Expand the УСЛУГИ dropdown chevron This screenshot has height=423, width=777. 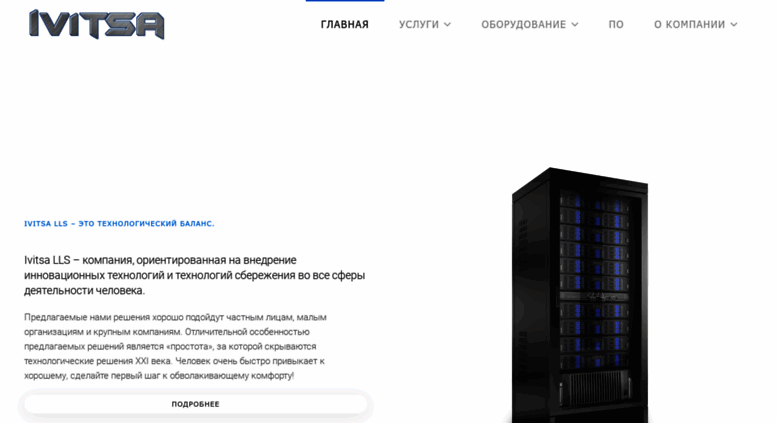[447, 24]
